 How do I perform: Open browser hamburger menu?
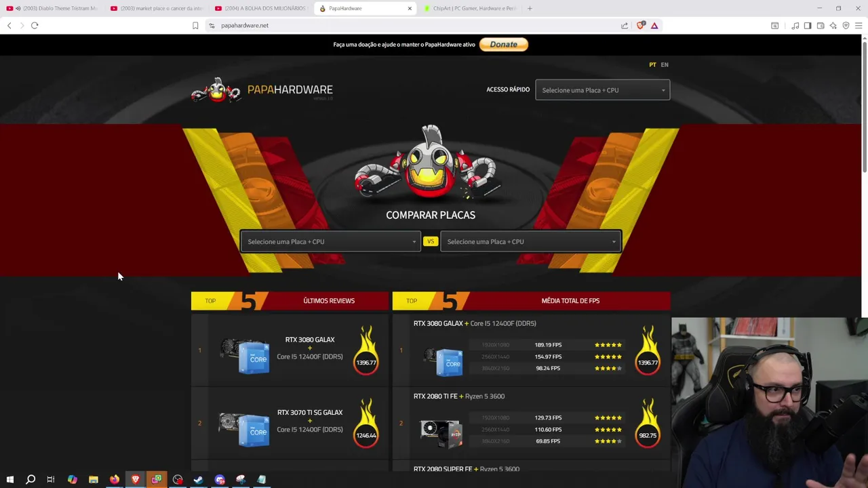pos(859,25)
